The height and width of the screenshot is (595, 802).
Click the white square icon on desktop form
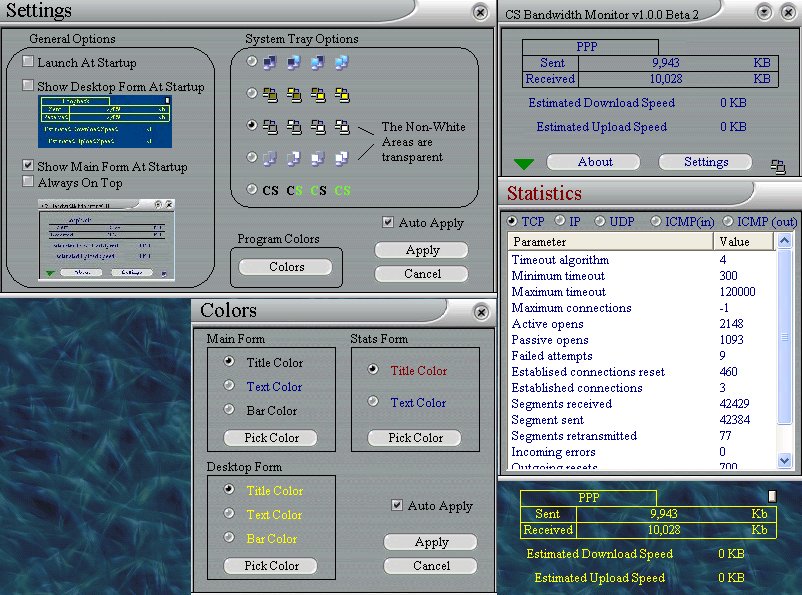click(772, 496)
